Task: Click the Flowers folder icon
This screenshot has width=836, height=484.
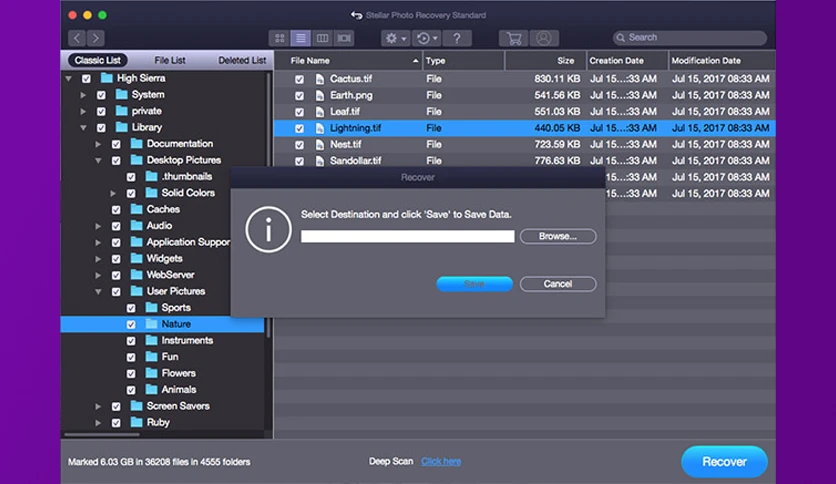Action: [x=151, y=373]
